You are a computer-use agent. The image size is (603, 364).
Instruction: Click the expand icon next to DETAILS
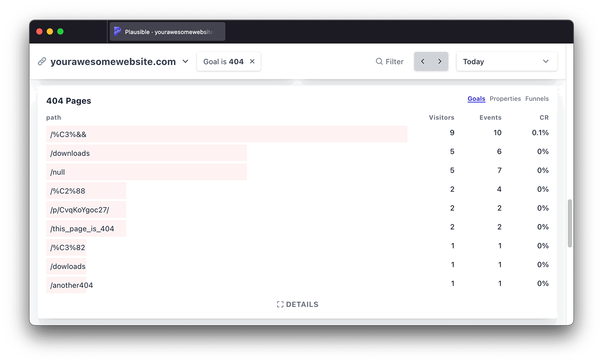click(x=280, y=304)
